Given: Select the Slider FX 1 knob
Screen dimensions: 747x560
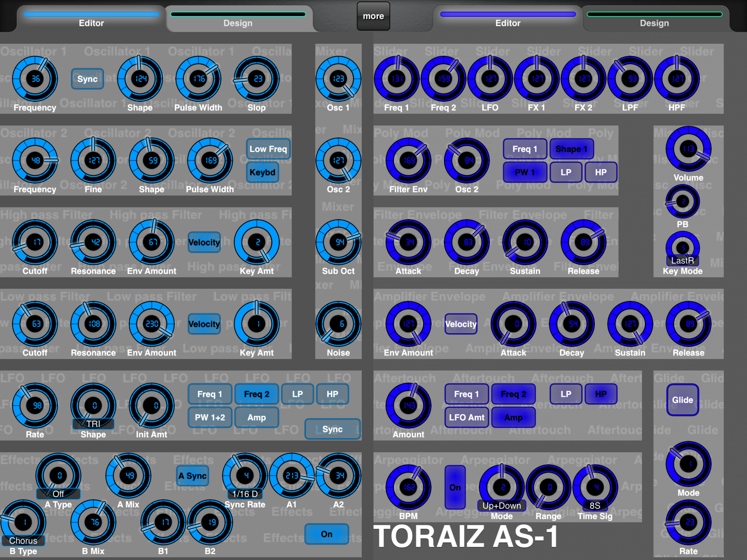Looking at the screenshot, I should click(537, 79).
